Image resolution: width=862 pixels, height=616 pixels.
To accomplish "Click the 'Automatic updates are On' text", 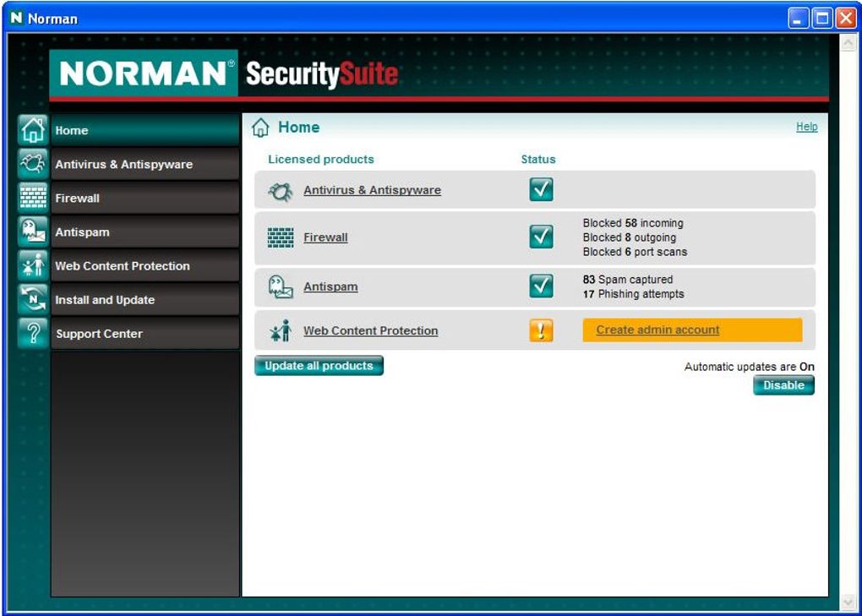I will coord(750,367).
